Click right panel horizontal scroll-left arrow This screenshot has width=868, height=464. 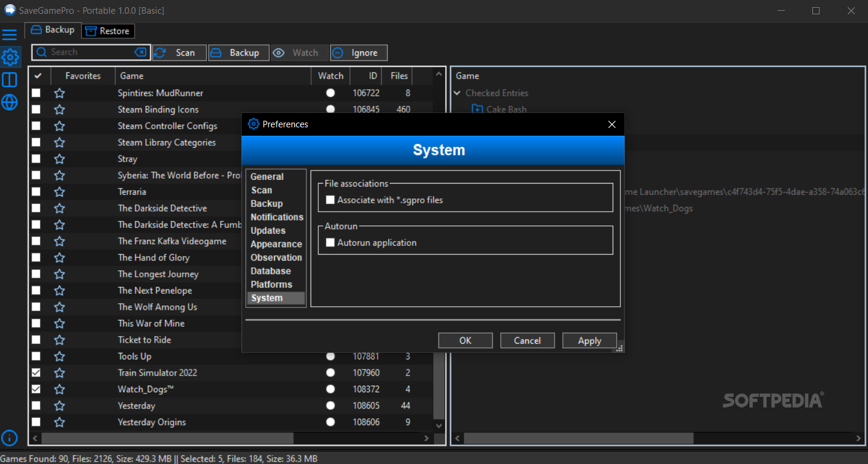[457, 438]
